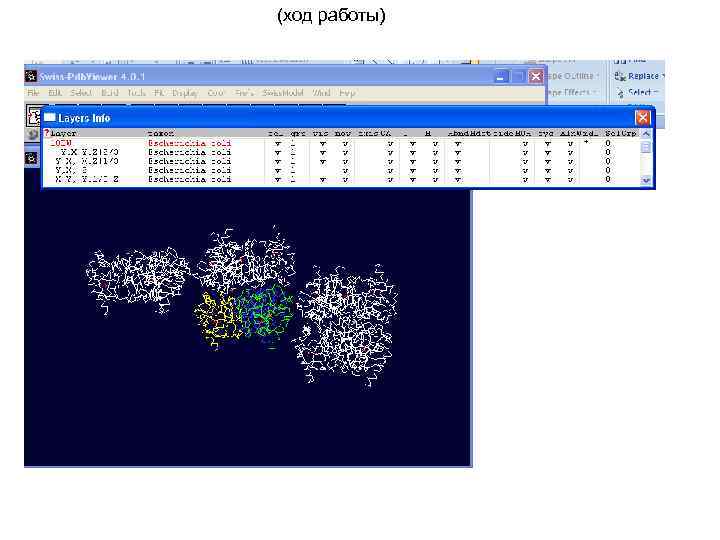720x540 pixels.
Task: Open the Edit menu
Action: [x=55, y=93]
